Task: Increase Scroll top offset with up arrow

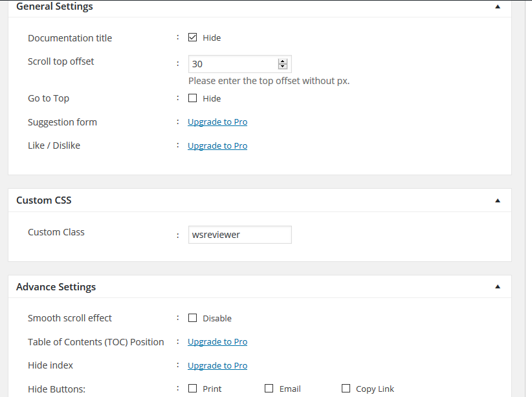Action: [x=283, y=61]
